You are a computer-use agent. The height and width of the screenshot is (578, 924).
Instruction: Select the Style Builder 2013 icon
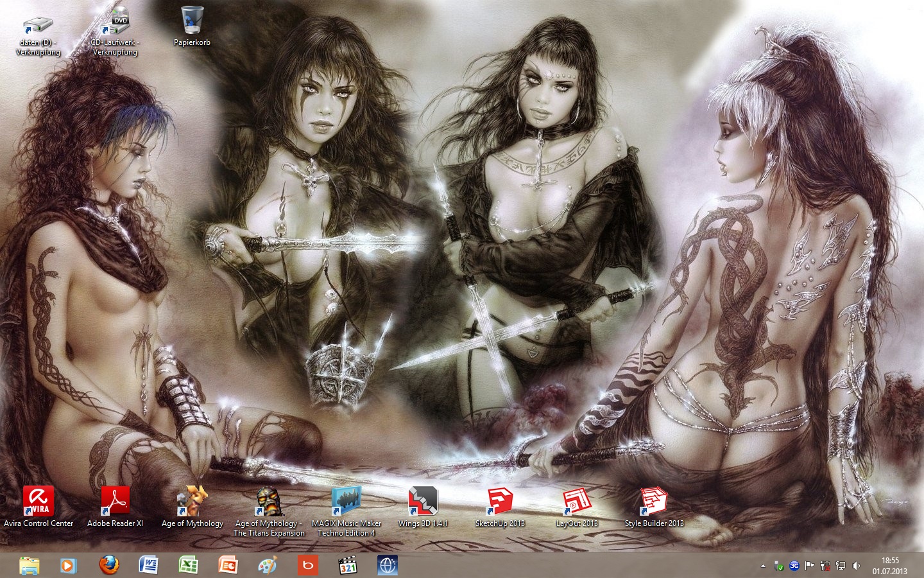[654, 502]
